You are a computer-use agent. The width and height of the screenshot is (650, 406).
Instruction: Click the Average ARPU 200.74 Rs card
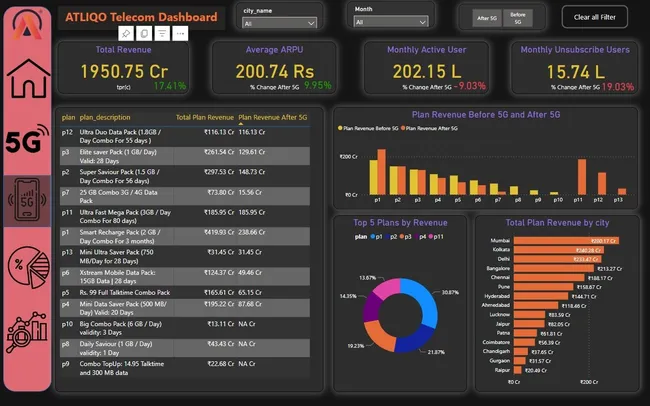[x=274, y=68]
